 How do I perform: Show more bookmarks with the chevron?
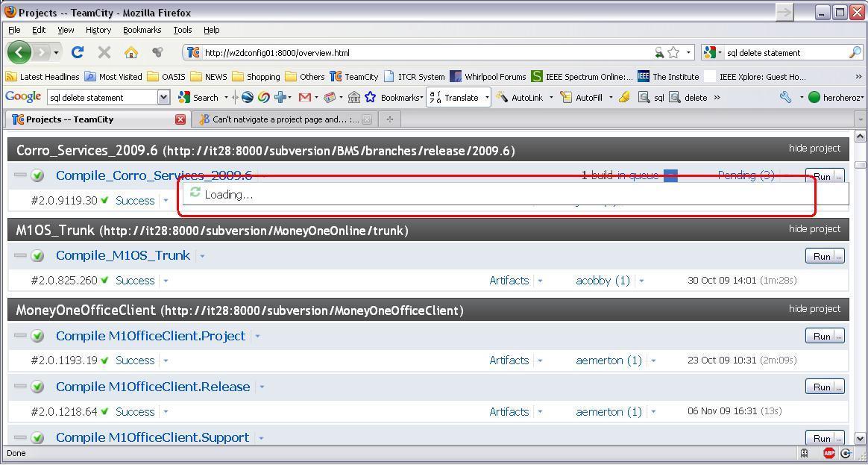(858, 76)
